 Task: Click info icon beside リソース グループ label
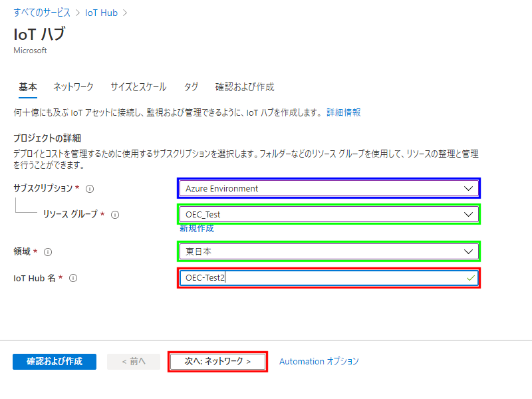115,215
